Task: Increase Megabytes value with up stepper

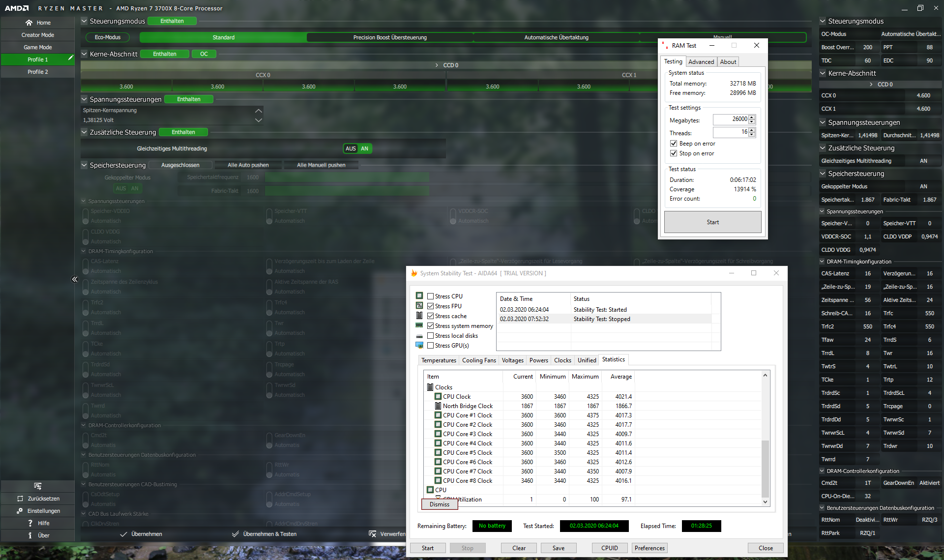Action: (x=752, y=117)
